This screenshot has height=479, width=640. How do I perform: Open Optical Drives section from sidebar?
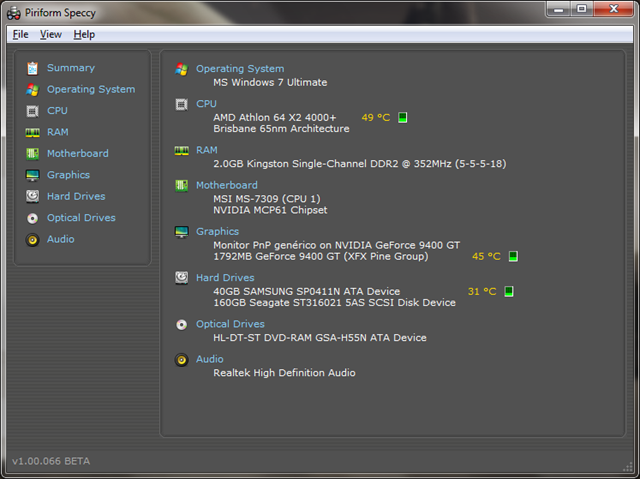(81, 218)
